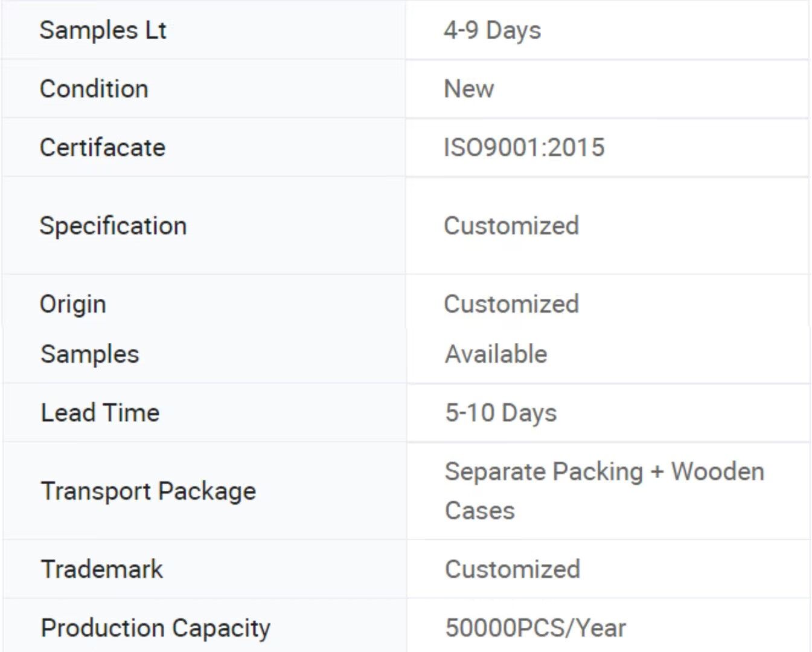Click the "Transport Package" label

point(148,491)
